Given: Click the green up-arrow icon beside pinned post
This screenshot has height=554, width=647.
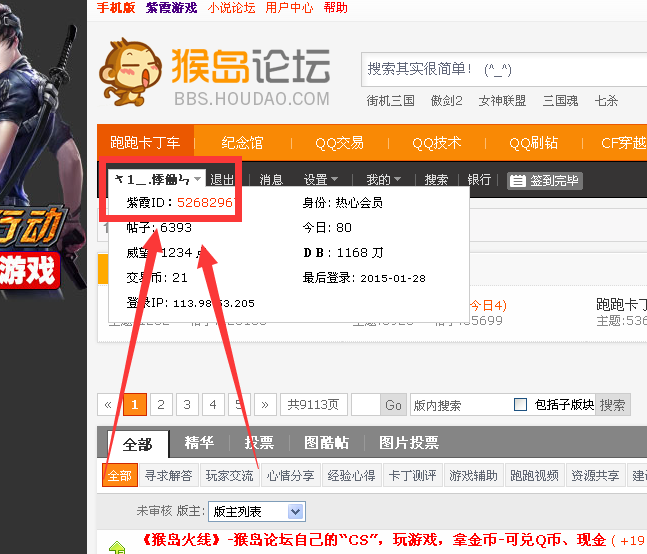Looking at the screenshot, I should 117,547.
